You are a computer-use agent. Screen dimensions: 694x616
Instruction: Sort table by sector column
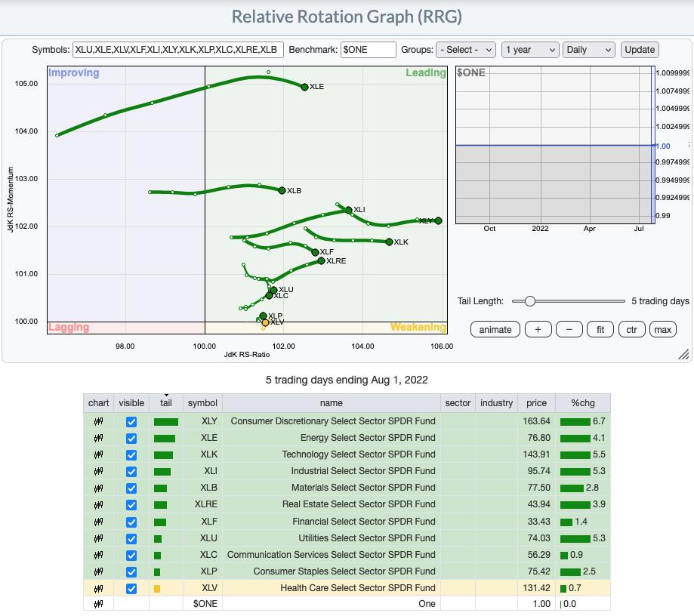pyautogui.click(x=458, y=403)
